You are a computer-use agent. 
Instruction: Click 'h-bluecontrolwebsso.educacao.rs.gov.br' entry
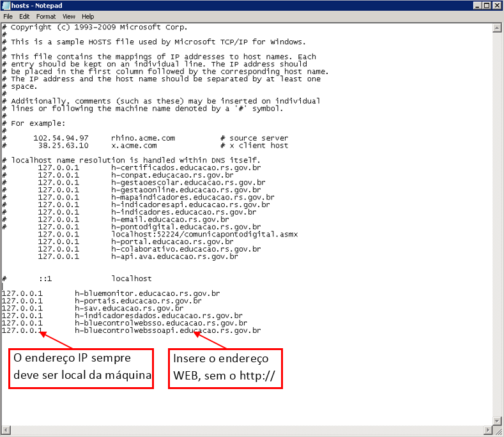(161, 323)
